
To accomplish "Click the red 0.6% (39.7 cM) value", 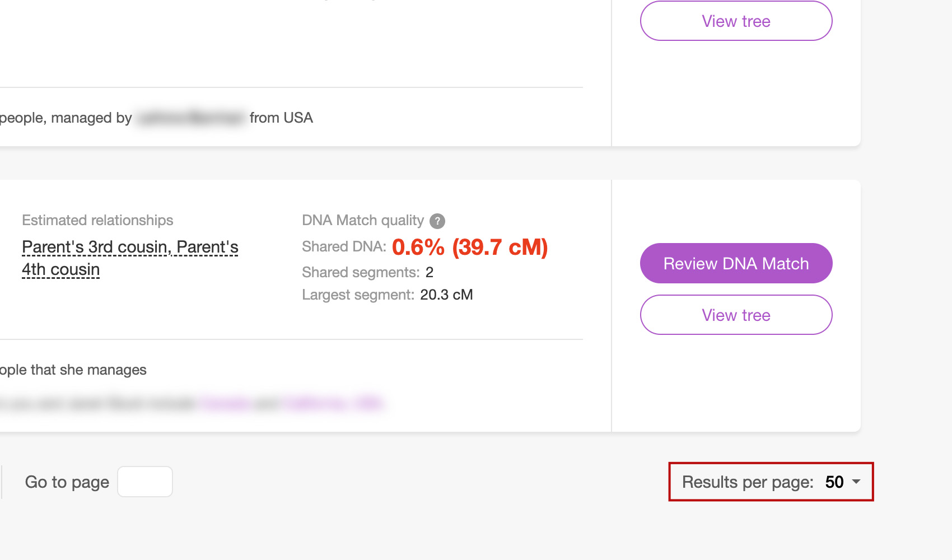I will tap(469, 247).
